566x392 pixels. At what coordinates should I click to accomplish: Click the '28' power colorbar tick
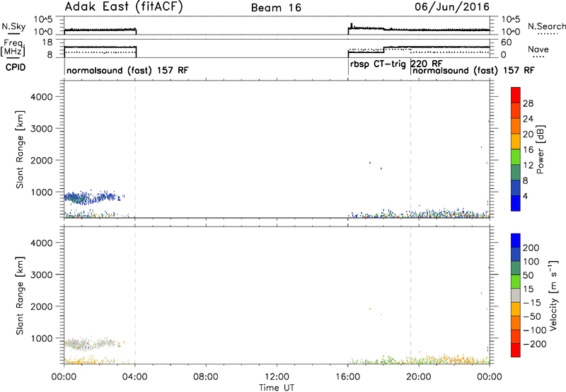(x=528, y=103)
